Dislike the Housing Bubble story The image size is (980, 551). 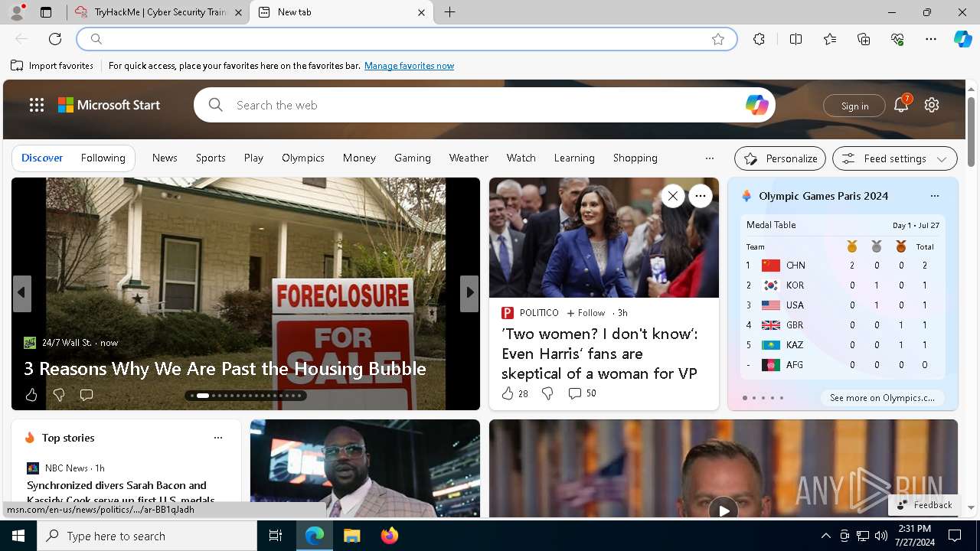click(x=59, y=395)
